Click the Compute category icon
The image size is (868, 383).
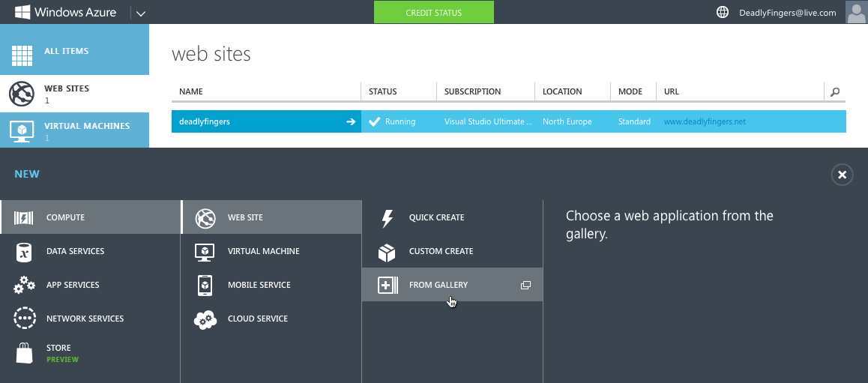23,217
